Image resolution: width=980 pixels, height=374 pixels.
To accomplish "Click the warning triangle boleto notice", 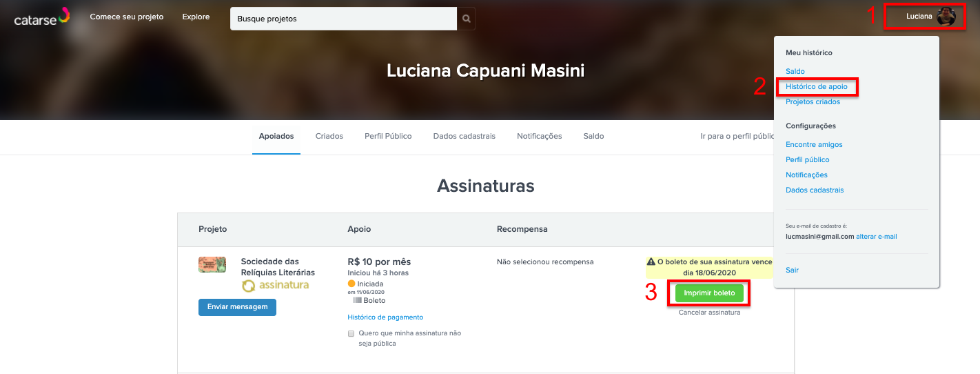I will [x=651, y=262].
